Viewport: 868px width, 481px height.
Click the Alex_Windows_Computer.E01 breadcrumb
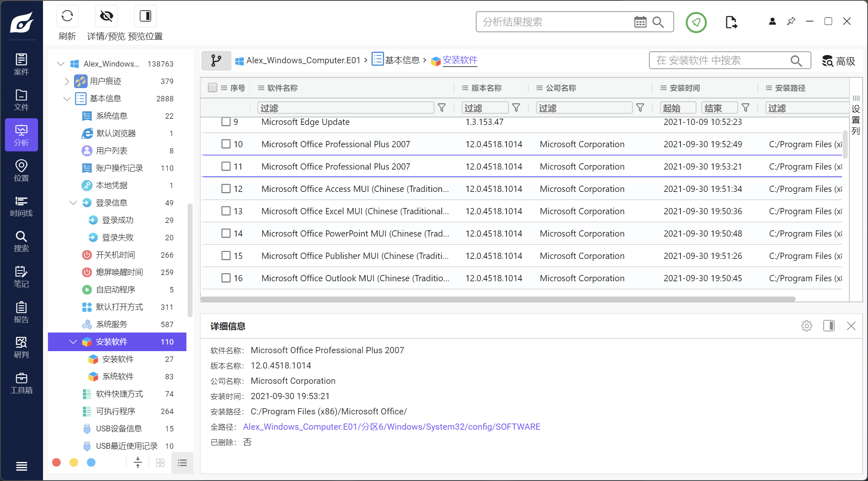click(298, 60)
